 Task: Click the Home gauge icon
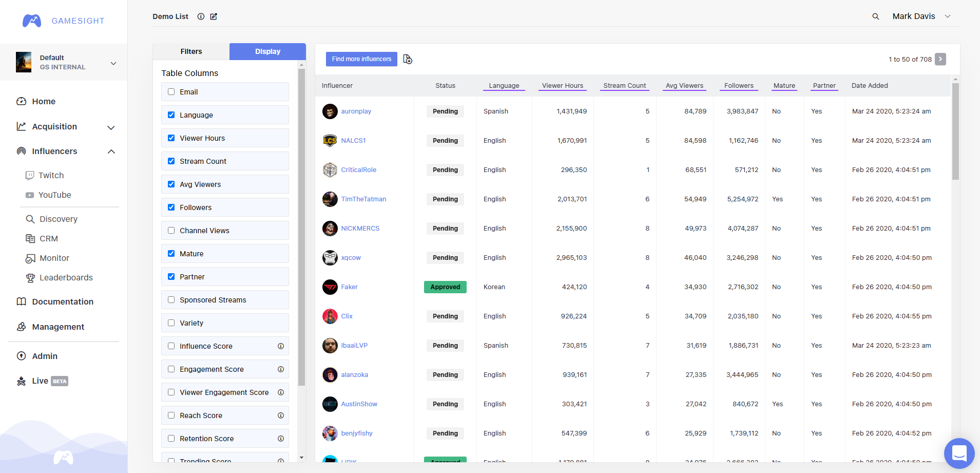tap(21, 101)
